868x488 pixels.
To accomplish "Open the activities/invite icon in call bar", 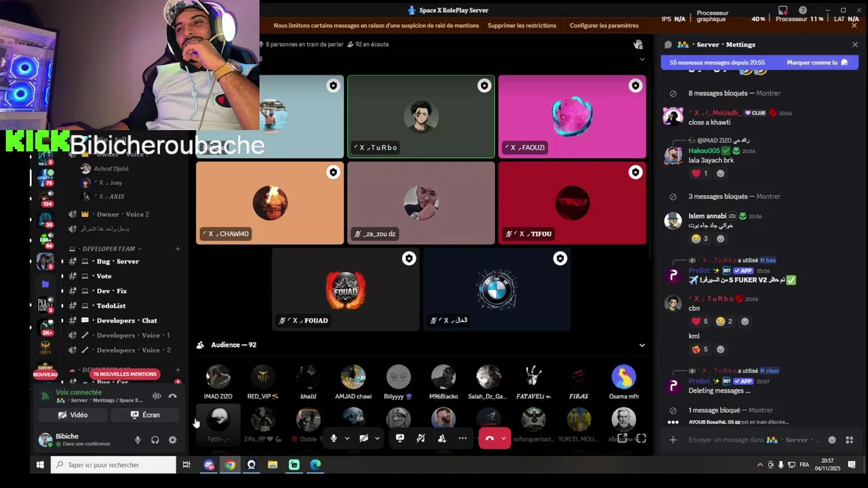I will pos(441,439).
